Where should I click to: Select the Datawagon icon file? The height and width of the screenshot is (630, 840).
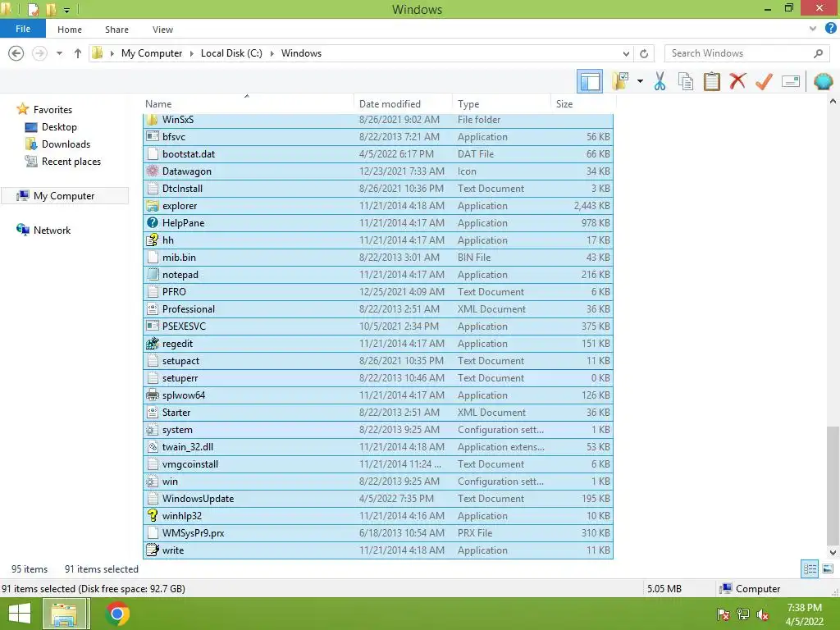(152, 171)
